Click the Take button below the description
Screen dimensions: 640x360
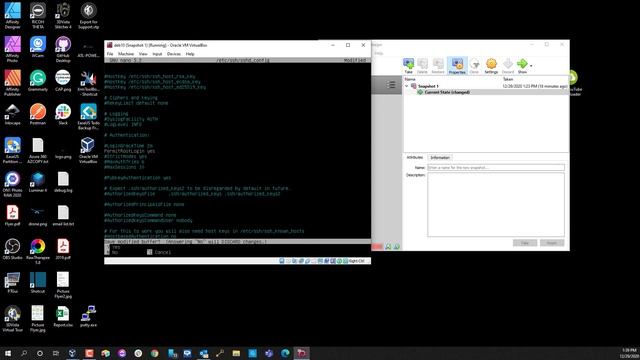tap(525, 243)
